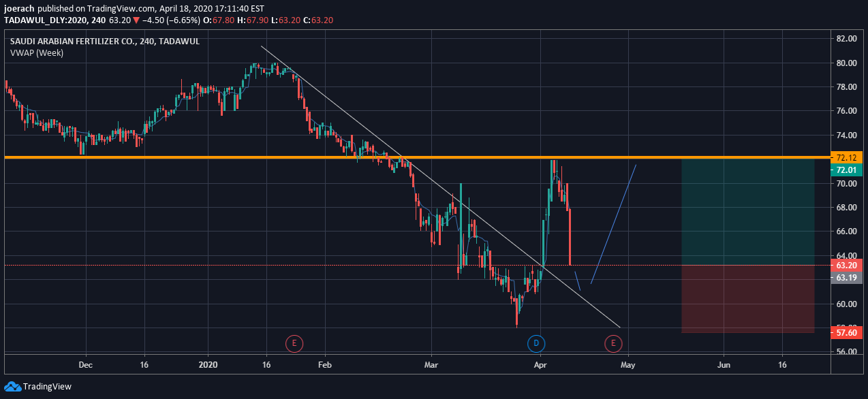Click the 82.00 price axis label
The height and width of the screenshot is (399, 868).
[846, 39]
